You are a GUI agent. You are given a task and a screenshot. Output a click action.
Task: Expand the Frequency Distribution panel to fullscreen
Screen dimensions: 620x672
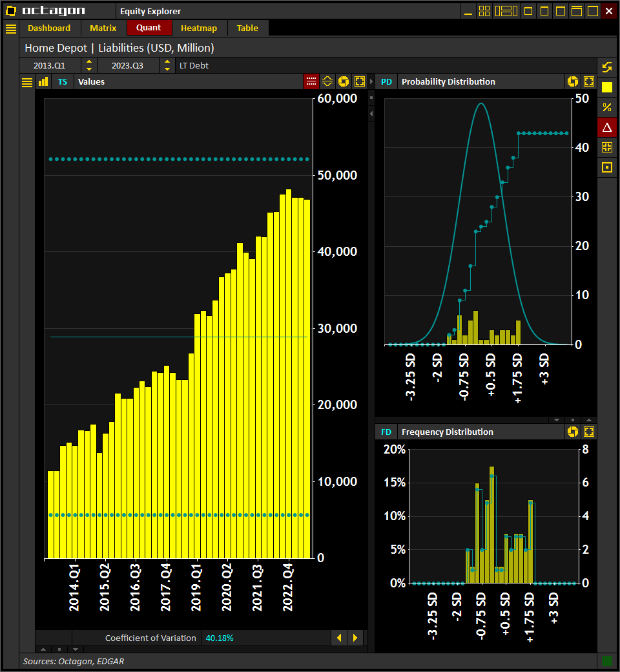(x=588, y=432)
